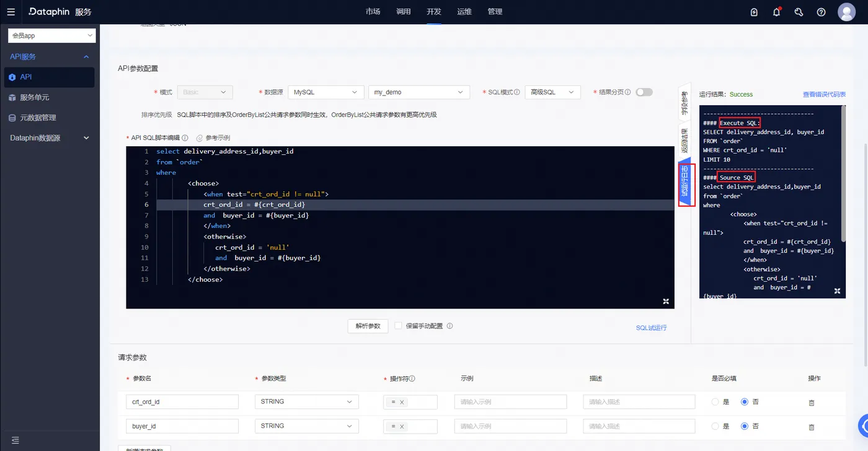868x451 pixels.
Task: Click the info icon next to 操作符
Action: pyautogui.click(x=412, y=379)
